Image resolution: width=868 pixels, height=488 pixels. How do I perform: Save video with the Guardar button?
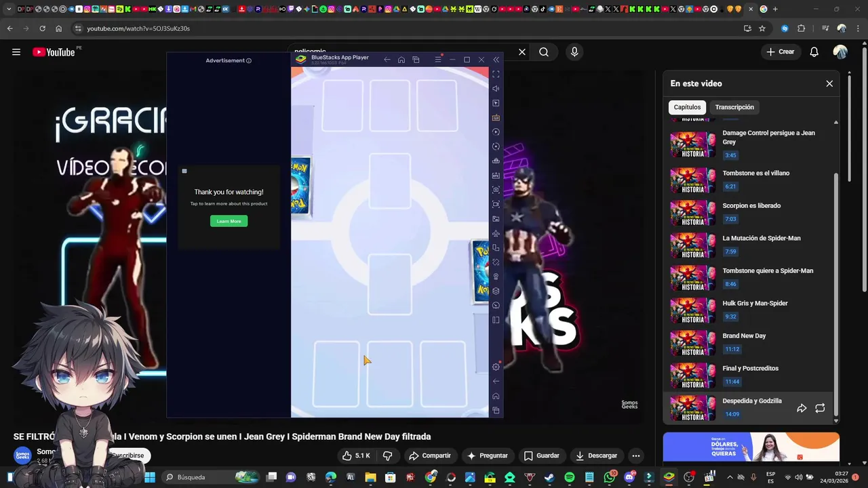pos(541,455)
